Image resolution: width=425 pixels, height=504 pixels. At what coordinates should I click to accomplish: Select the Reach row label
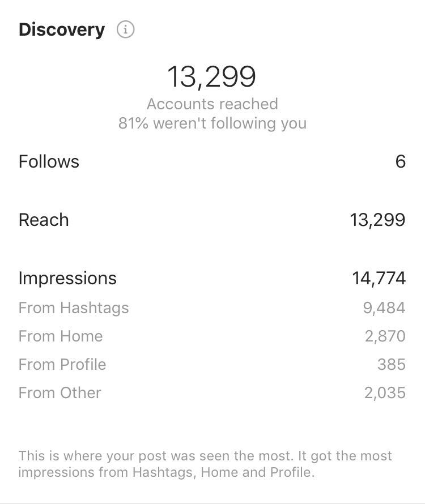[44, 220]
